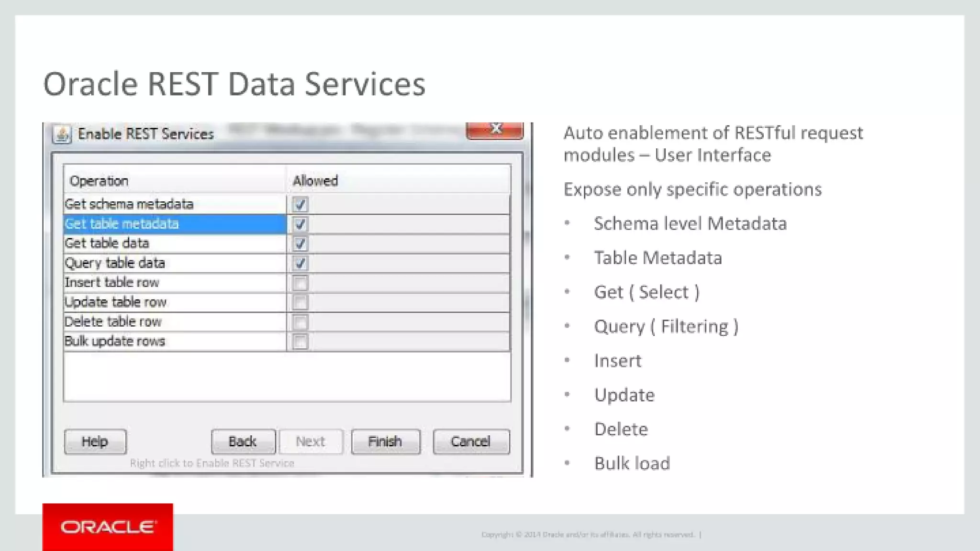
Task: Uncheck the Query table data checkbox
Action: click(x=300, y=263)
